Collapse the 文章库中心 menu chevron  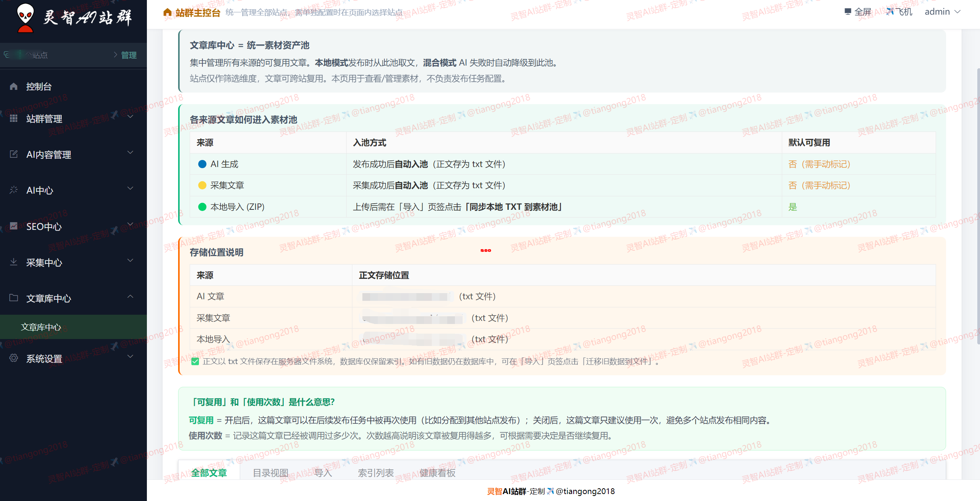(x=130, y=296)
